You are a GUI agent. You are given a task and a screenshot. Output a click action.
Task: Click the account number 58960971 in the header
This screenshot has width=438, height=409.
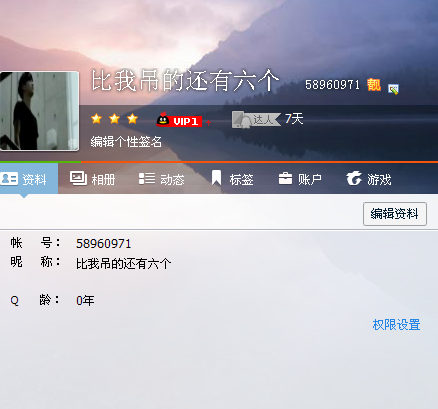point(332,85)
